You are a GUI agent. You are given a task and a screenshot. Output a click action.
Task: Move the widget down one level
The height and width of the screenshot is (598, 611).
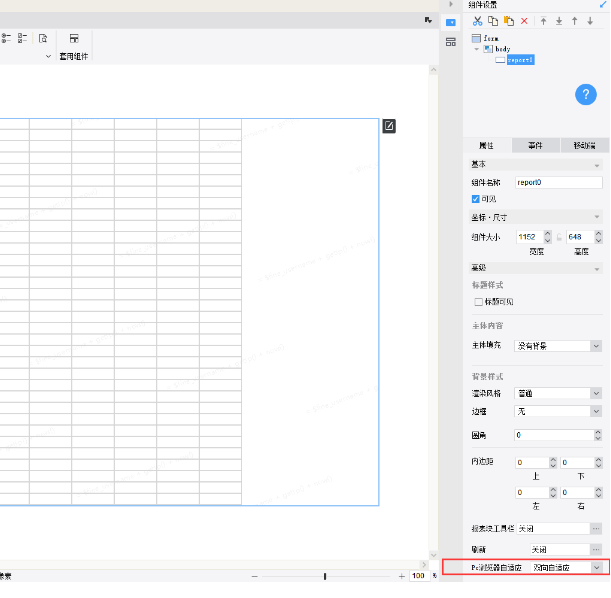tap(590, 21)
